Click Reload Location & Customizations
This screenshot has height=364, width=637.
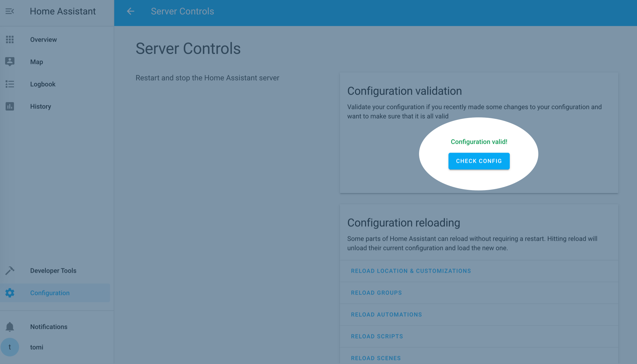tap(411, 271)
